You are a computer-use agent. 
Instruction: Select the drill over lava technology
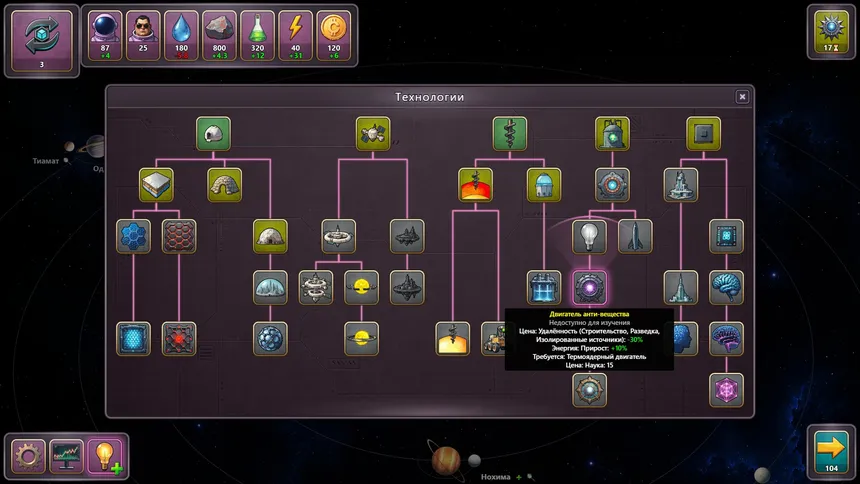[476, 185]
